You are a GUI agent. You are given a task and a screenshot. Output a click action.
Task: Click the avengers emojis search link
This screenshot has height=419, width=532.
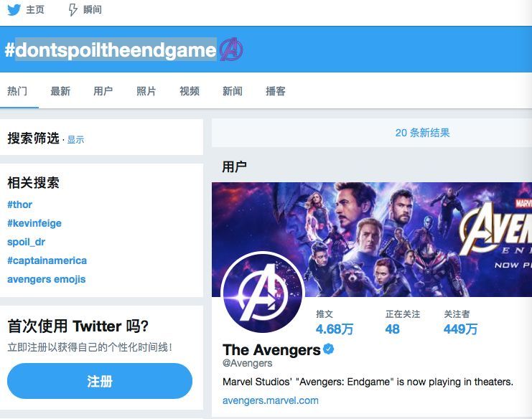pyautogui.click(x=47, y=279)
